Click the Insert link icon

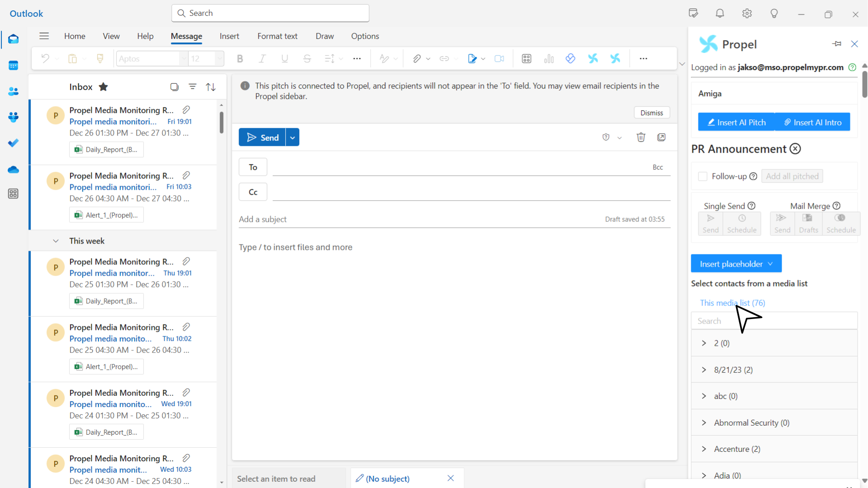[444, 59]
